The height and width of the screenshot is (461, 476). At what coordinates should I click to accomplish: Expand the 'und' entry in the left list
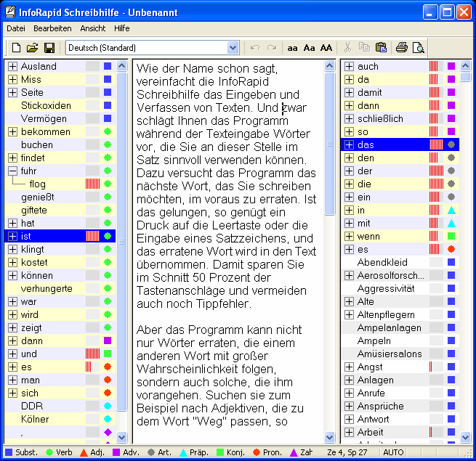pyautogui.click(x=12, y=354)
